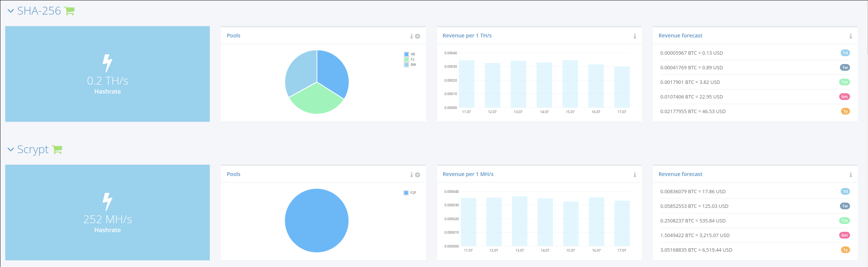Click the 12.07 bar in MH/s revenue chart

tap(494, 222)
